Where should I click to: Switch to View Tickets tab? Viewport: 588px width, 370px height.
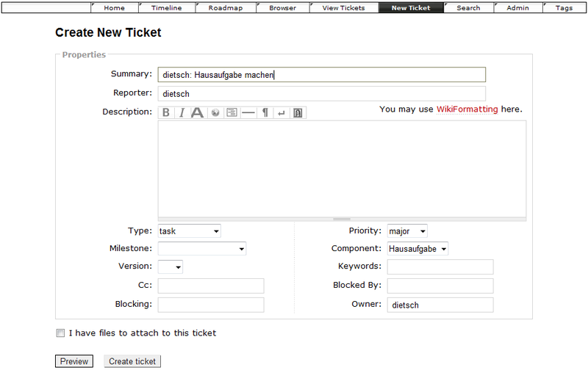(x=343, y=8)
